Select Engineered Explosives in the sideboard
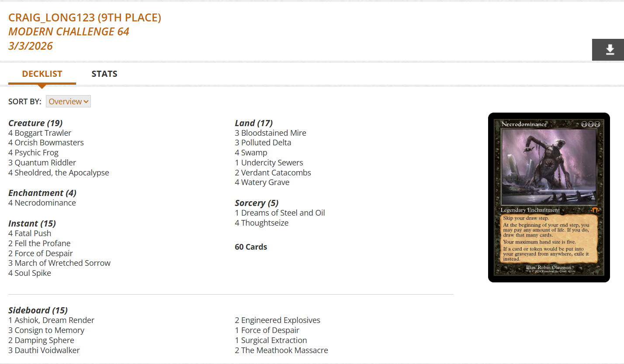This screenshot has width=624, height=364. pyautogui.click(x=281, y=320)
